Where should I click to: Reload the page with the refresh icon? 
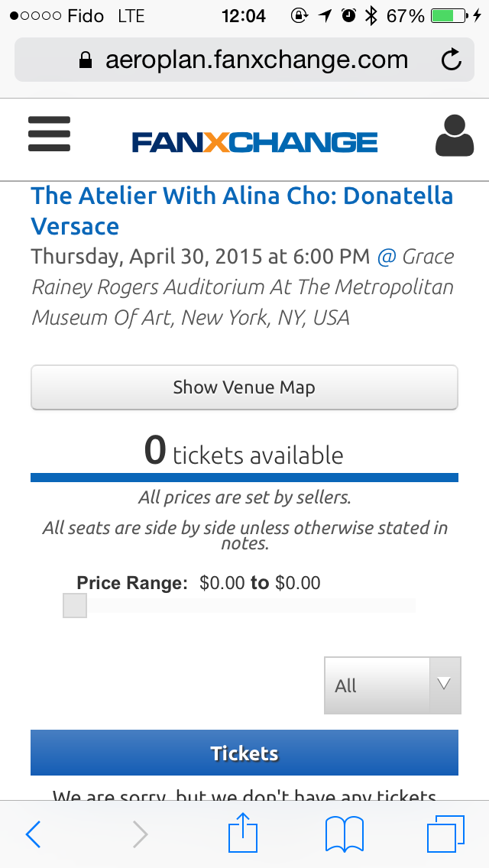click(452, 60)
